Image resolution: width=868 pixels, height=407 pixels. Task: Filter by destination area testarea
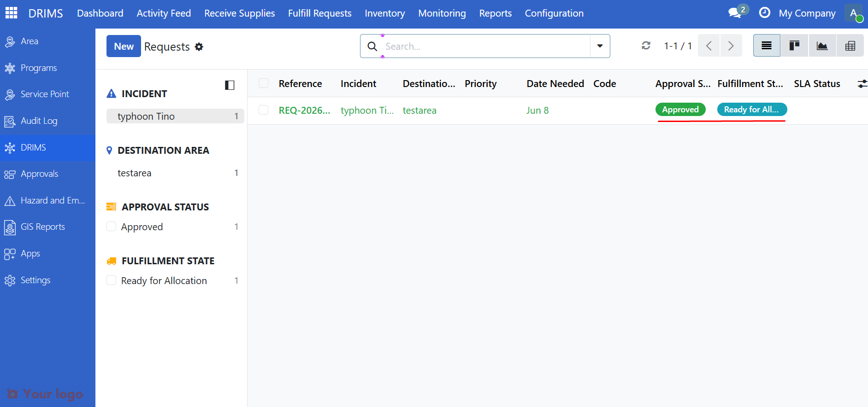(x=175, y=173)
